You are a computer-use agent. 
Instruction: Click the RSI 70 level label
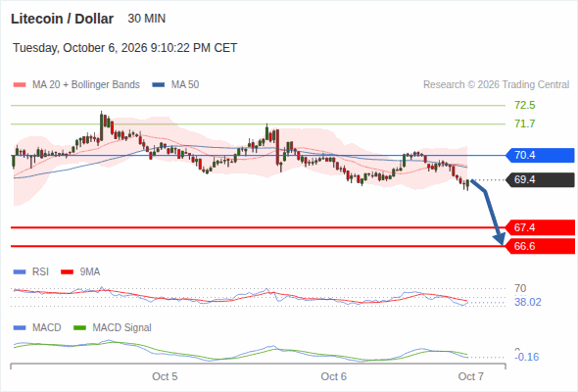(520, 288)
